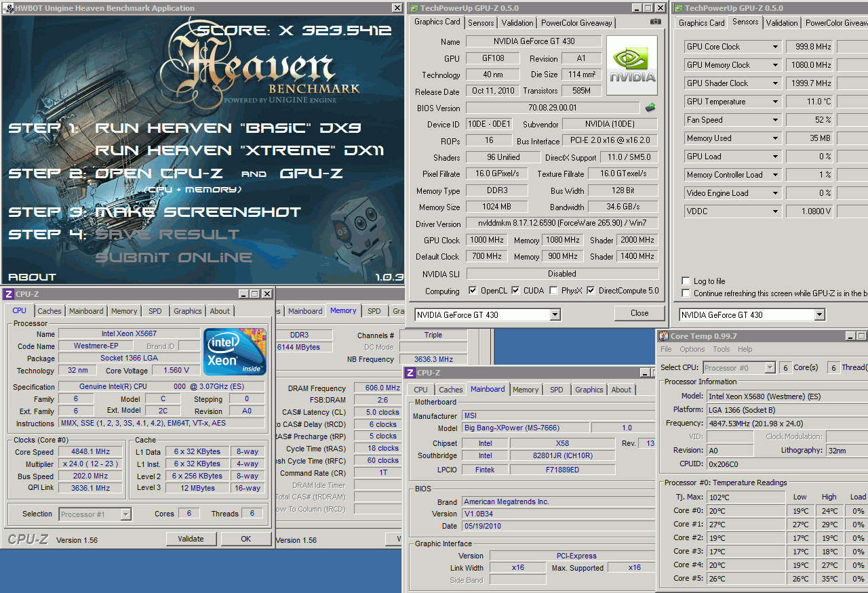Click the Big Bang-XPower model field

[526, 428]
